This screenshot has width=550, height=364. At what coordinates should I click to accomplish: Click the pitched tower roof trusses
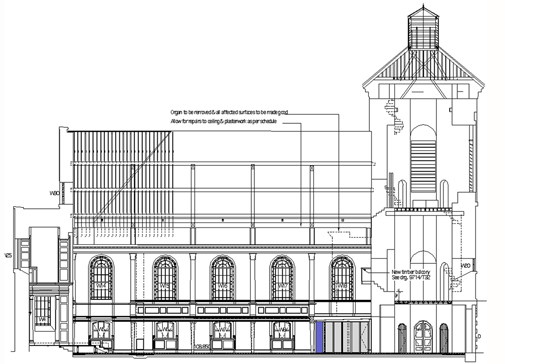[x=423, y=67]
